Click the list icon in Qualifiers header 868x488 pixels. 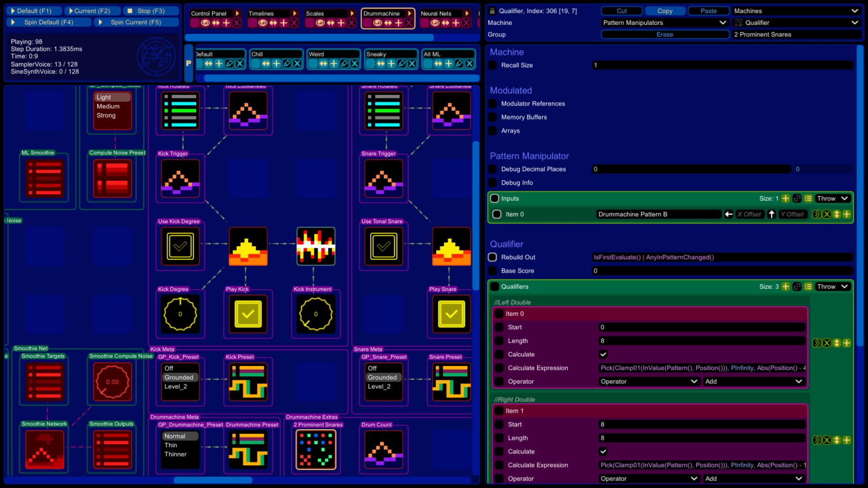tap(808, 287)
